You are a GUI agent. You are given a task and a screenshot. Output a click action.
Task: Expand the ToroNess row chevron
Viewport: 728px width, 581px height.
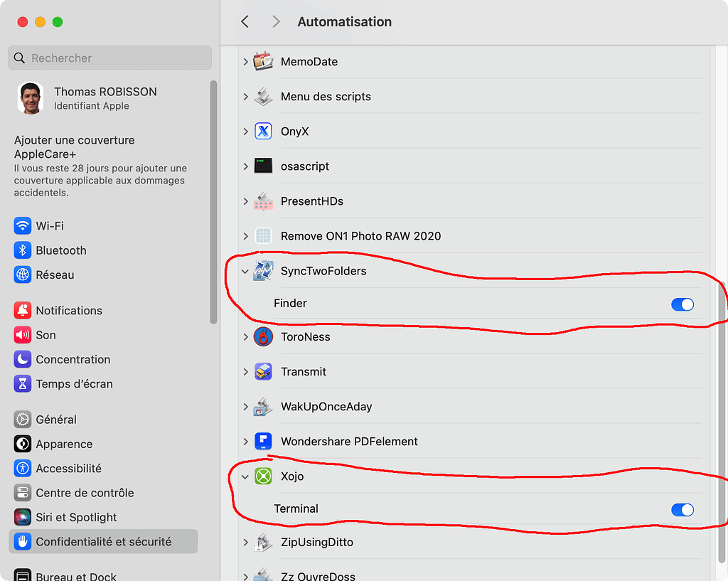(x=245, y=336)
